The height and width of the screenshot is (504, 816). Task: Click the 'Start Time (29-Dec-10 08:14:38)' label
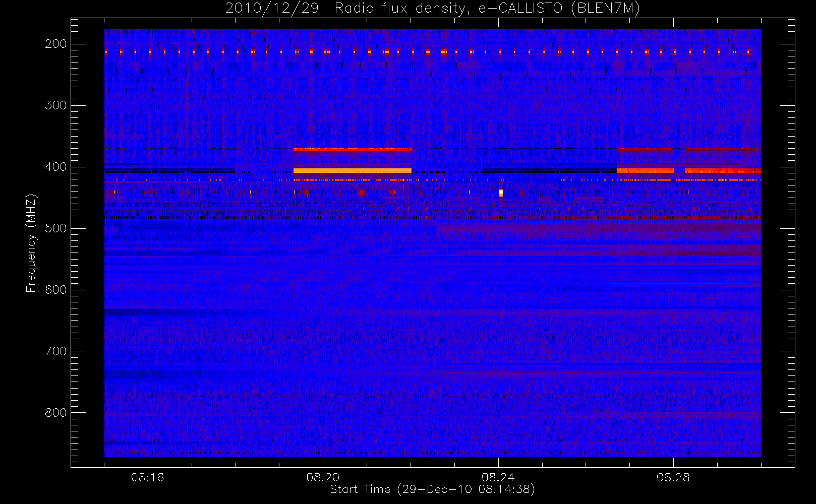(x=432, y=489)
